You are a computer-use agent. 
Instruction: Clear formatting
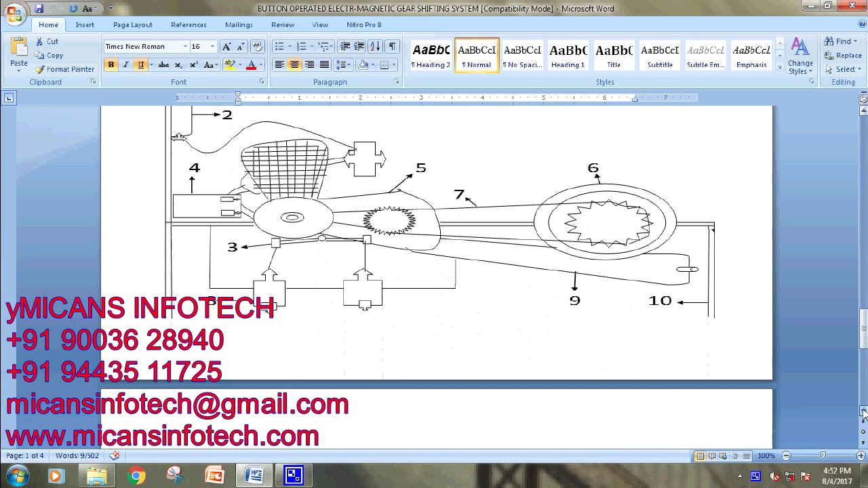[257, 47]
